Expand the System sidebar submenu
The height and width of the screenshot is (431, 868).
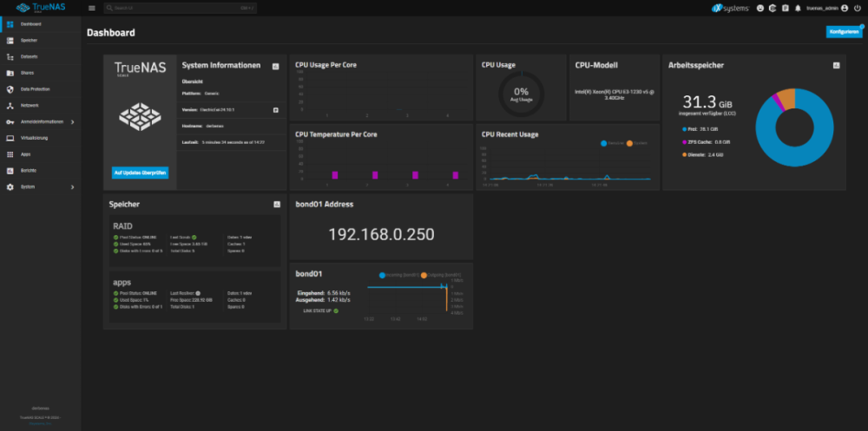click(72, 187)
